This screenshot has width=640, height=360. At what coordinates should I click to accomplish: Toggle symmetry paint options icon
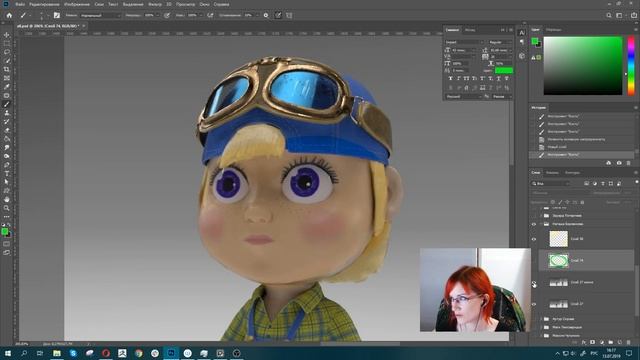click(289, 15)
